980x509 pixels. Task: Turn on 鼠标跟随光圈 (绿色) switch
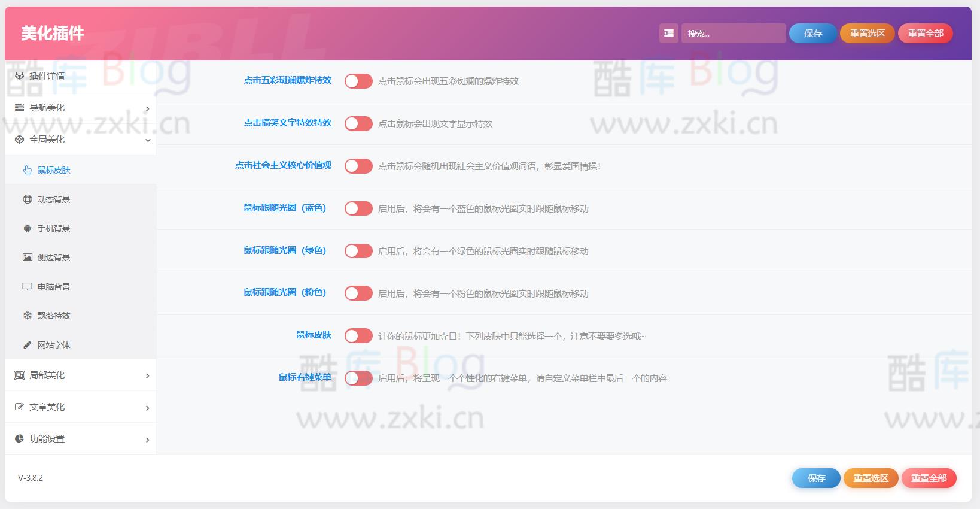(358, 251)
